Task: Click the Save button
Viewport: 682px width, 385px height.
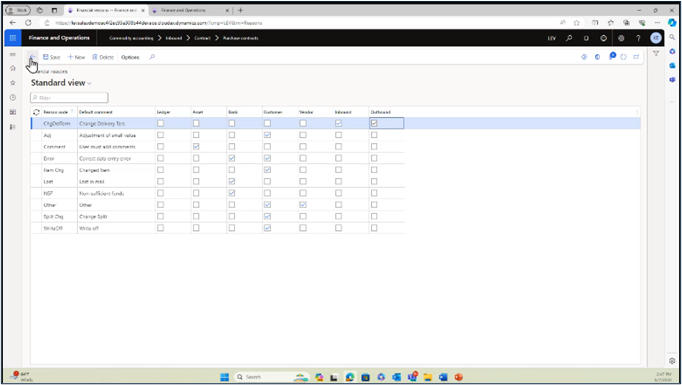Action: pyautogui.click(x=51, y=57)
